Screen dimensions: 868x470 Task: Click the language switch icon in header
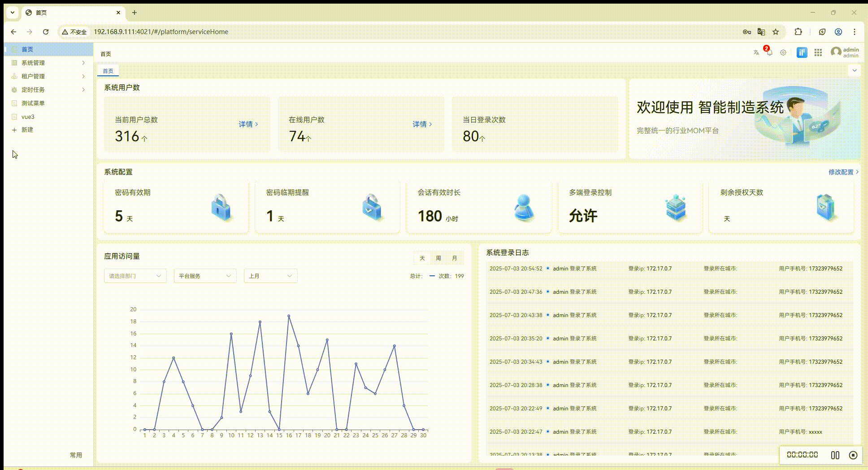756,52
